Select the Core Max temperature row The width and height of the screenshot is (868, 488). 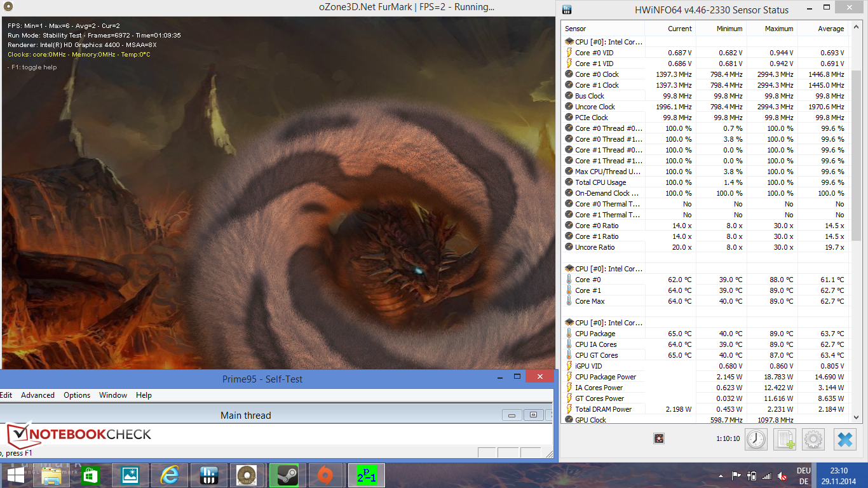point(705,301)
